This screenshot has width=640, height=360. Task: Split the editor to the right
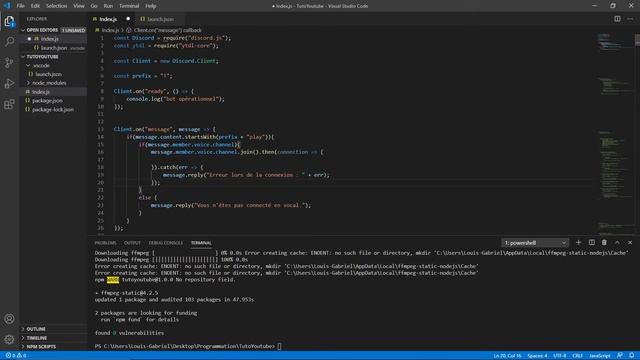point(617,19)
